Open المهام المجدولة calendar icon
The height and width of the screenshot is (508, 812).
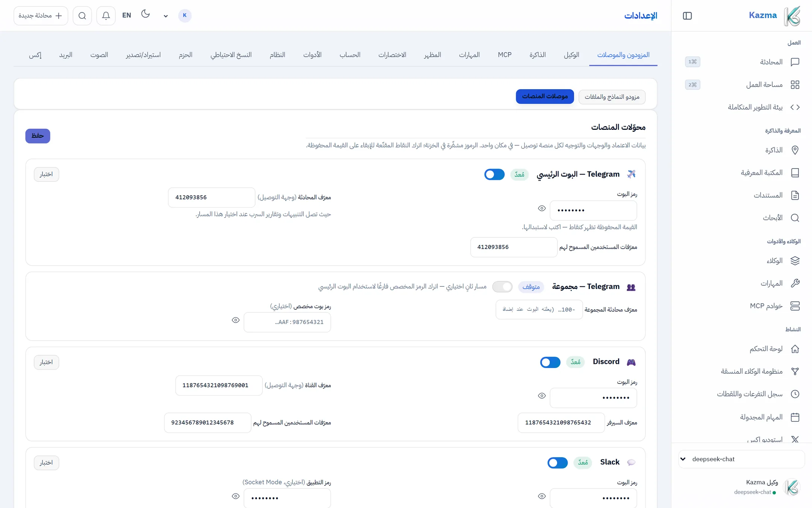795,417
